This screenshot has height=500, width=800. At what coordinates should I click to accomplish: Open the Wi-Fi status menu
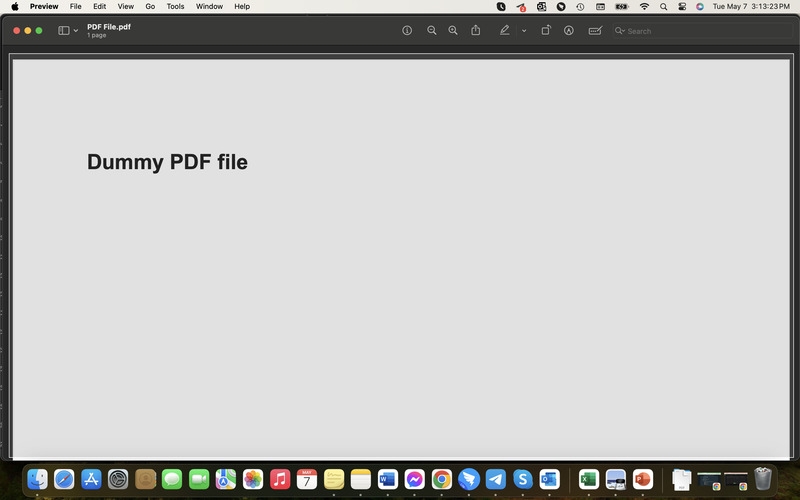[x=644, y=7]
